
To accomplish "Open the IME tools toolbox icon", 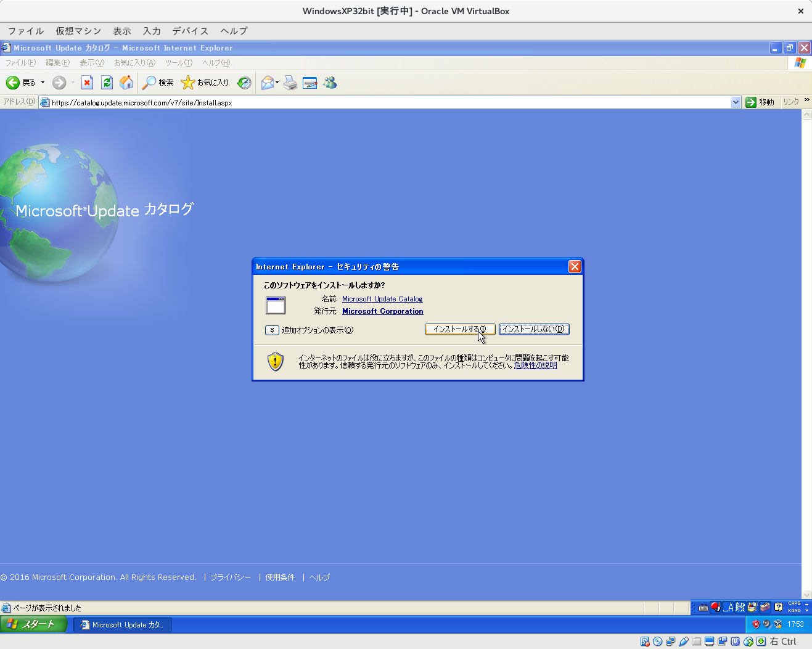I will pos(765,608).
